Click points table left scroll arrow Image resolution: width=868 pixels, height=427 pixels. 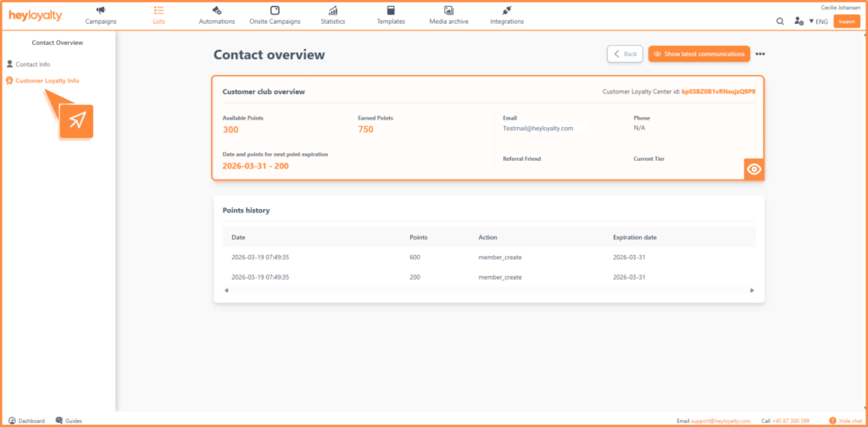(x=225, y=291)
